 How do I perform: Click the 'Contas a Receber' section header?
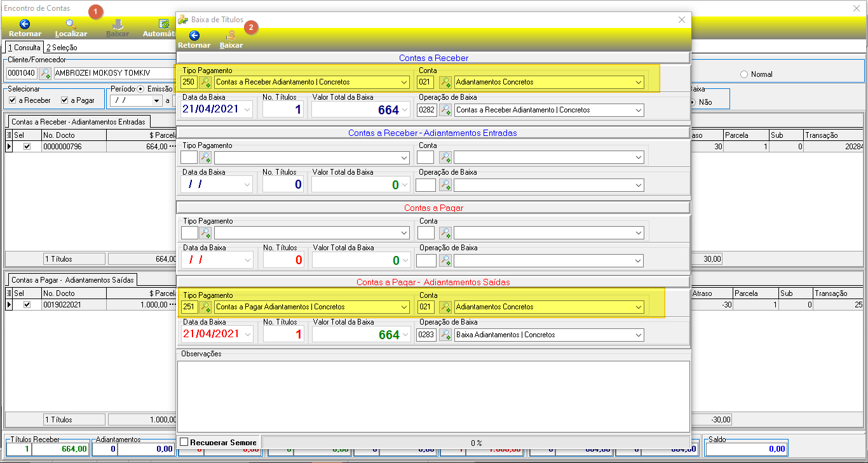(433, 58)
